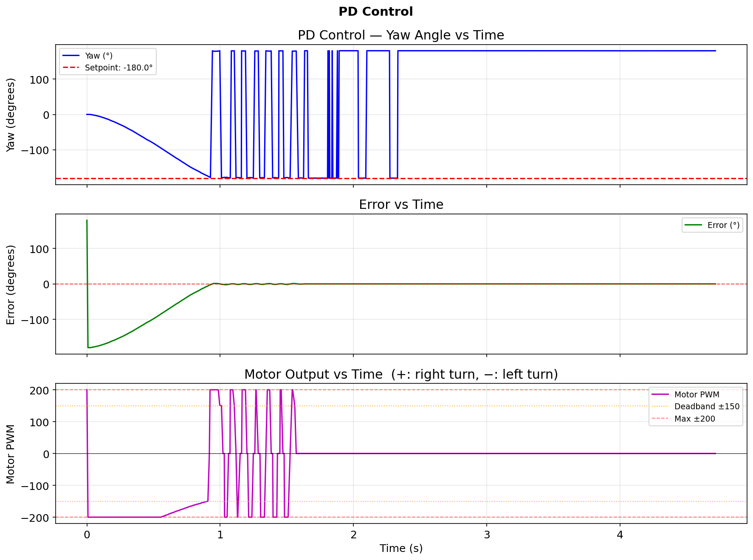Click the bold "PD Control" figure title
753x560 pixels.
375,11
